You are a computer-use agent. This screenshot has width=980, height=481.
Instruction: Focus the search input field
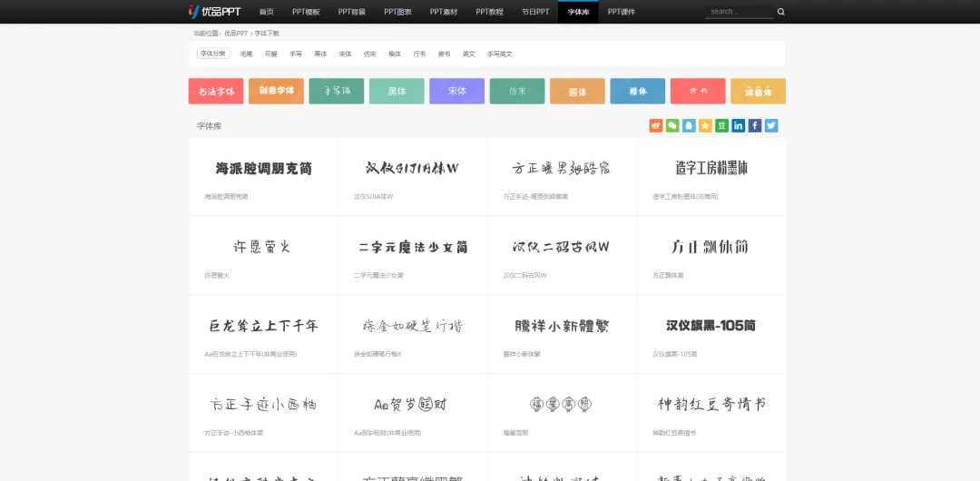740,12
